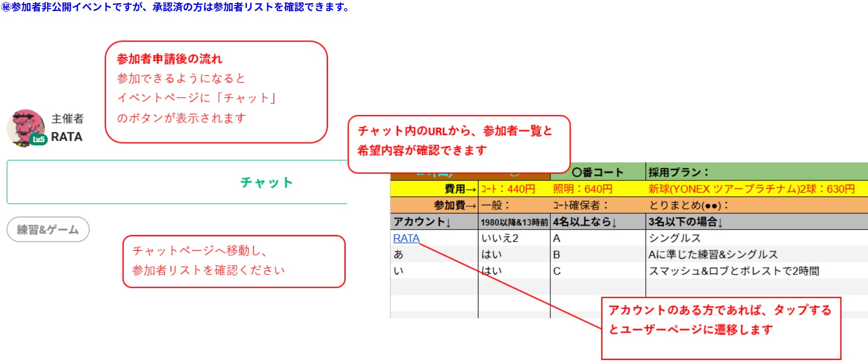Image resolution: width=868 pixels, height=364 pixels.
Task: Click the organizer RATA avatar image
Action: [25, 126]
